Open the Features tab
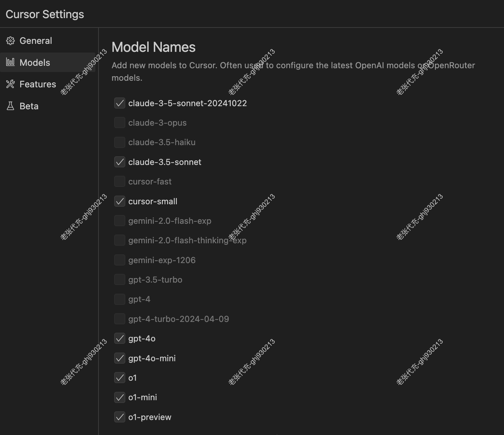The width and height of the screenshot is (504, 435). pos(48,84)
